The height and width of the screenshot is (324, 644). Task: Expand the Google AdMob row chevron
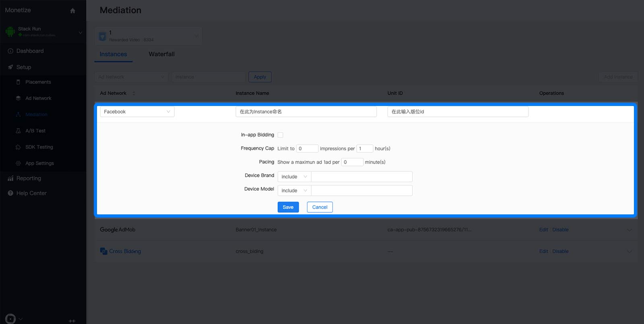pos(629,230)
